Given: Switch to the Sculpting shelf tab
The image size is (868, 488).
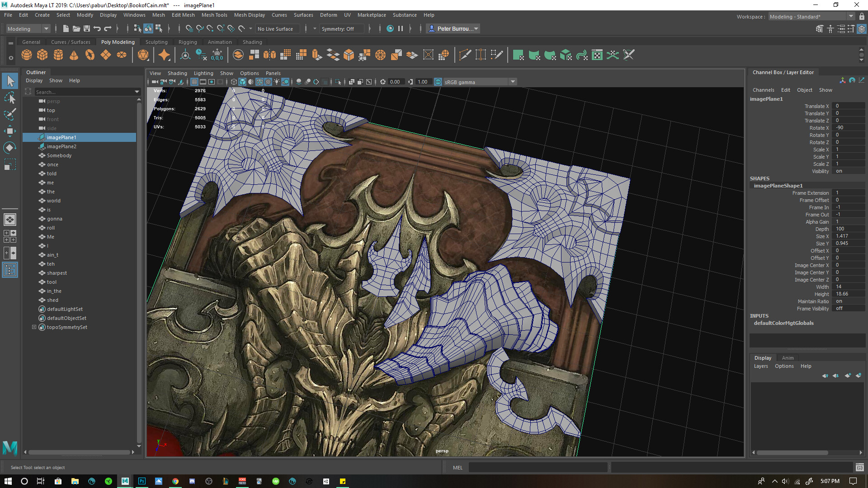Looking at the screenshot, I should pos(156,42).
